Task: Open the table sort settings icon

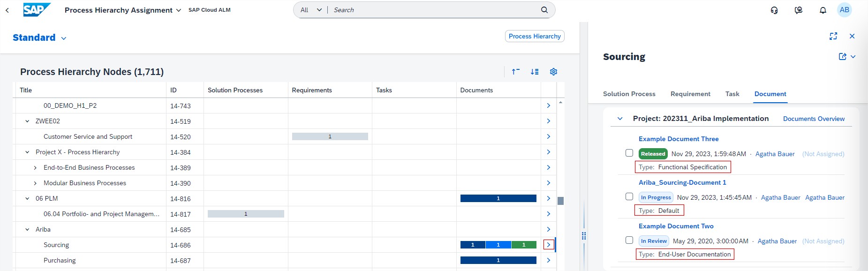Action: click(535, 72)
